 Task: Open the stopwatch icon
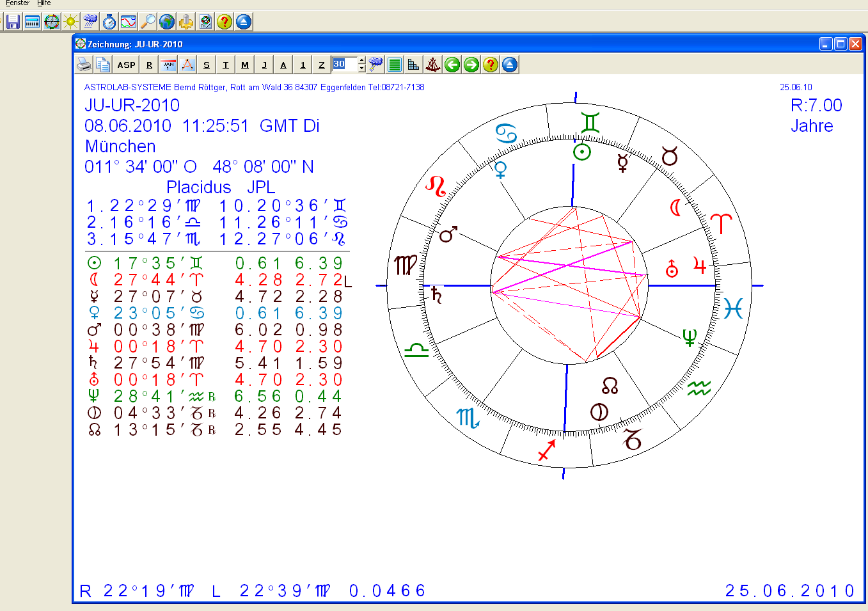click(x=109, y=22)
